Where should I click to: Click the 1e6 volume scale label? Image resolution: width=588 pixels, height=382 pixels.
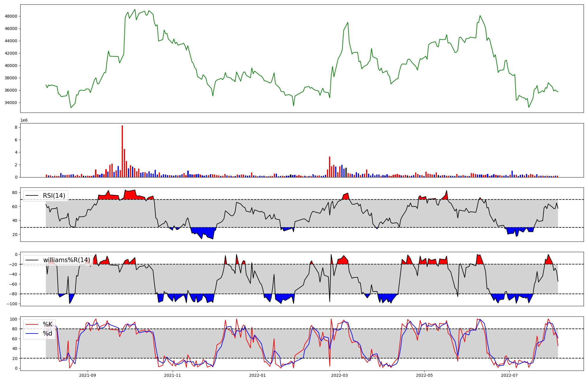click(x=24, y=120)
